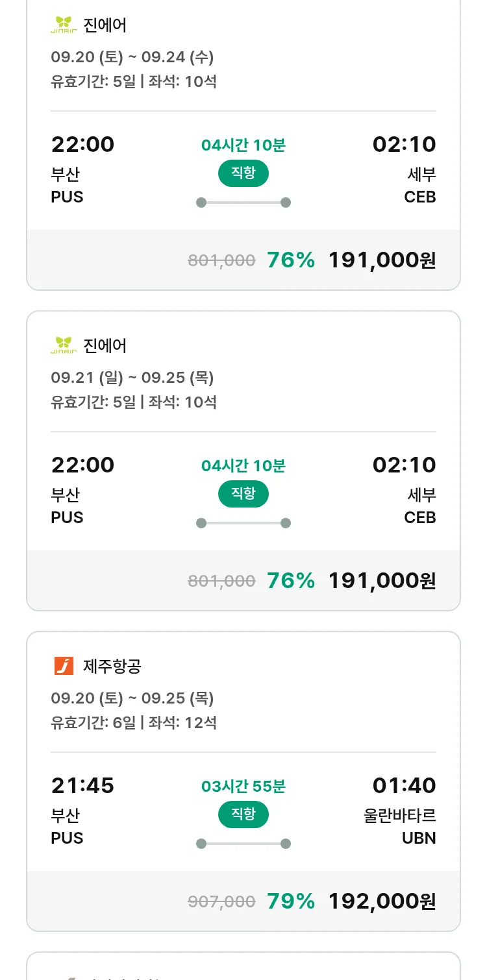Click the 21:45 departure time
The image size is (487, 980).
point(82,785)
